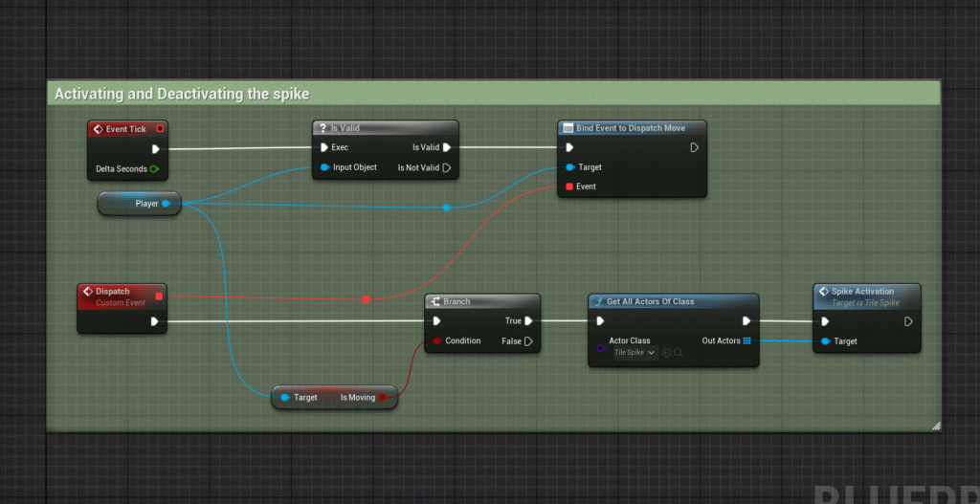Select the blue reroute node on Player wire
The height and width of the screenshot is (504, 980).
point(446,208)
